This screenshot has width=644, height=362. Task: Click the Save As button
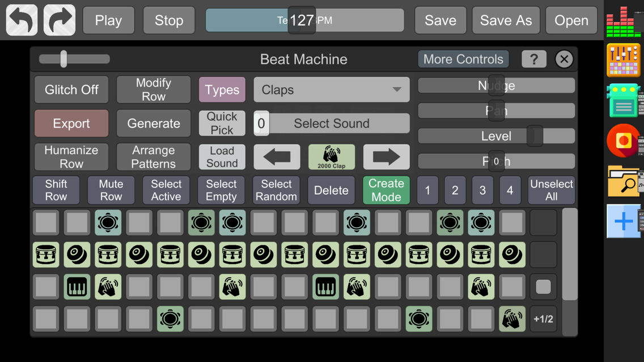[x=506, y=20]
